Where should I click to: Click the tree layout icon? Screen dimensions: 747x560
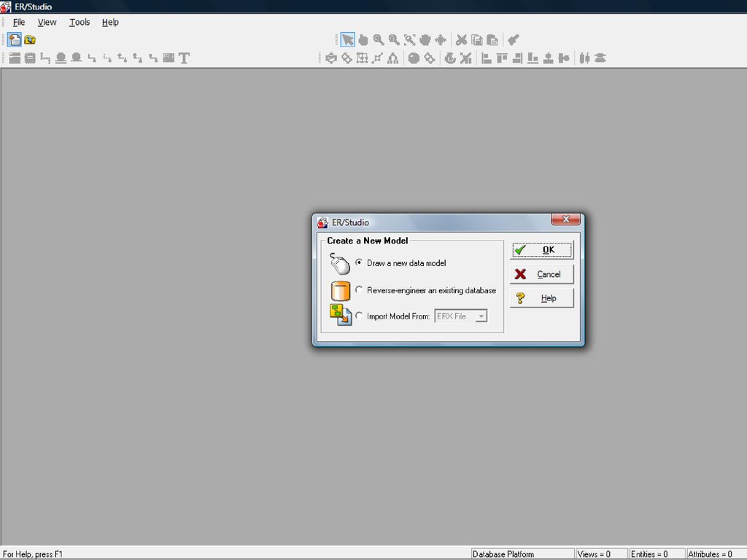click(392, 58)
